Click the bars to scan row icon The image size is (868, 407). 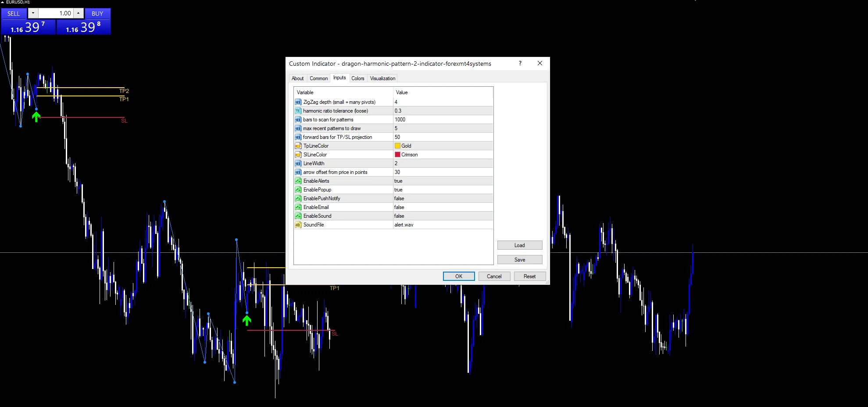coord(298,120)
